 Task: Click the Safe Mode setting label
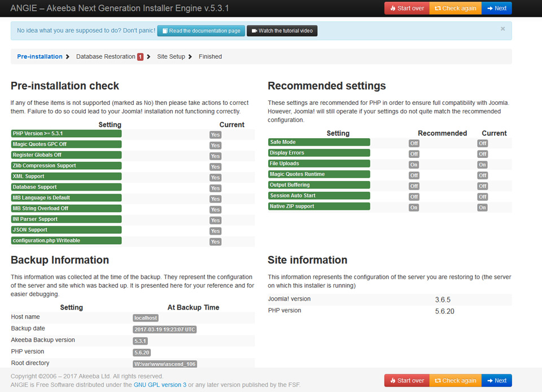pyautogui.click(x=319, y=142)
